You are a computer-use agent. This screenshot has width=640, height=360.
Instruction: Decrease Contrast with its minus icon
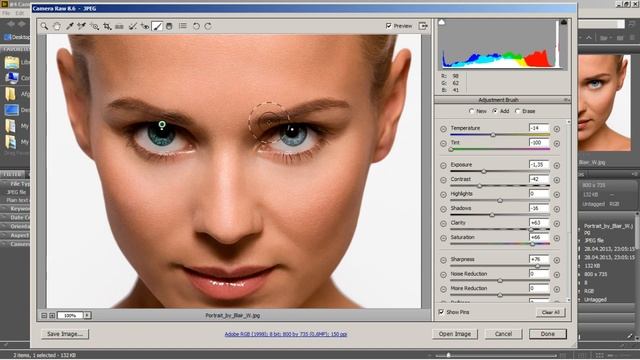443,180
